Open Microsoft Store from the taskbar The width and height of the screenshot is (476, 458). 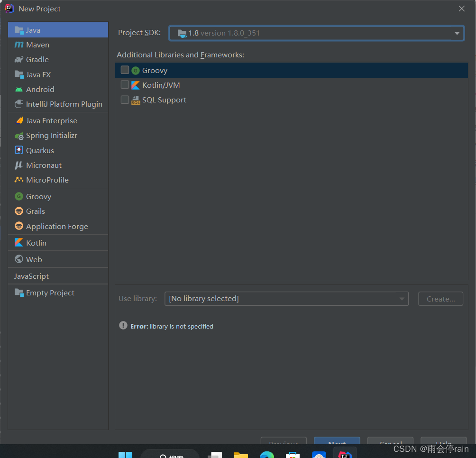click(293, 455)
